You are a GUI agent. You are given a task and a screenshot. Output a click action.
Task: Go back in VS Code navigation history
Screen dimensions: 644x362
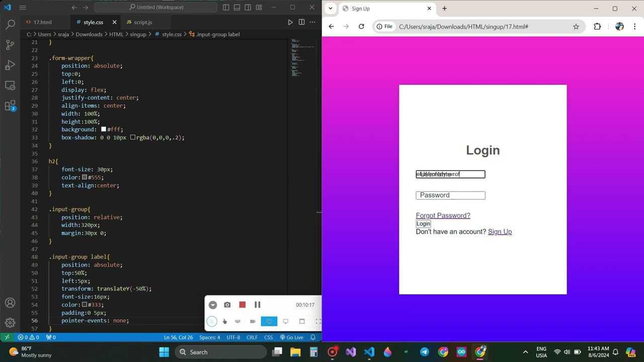(x=74, y=8)
